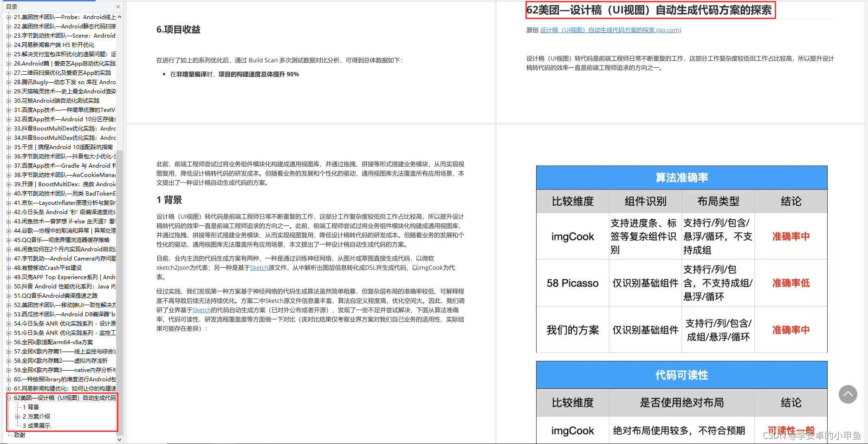The image size is (868, 444).
Task: Select outline entry 43.闲鱼技术 if-else
Action: click(x=65, y=222)
